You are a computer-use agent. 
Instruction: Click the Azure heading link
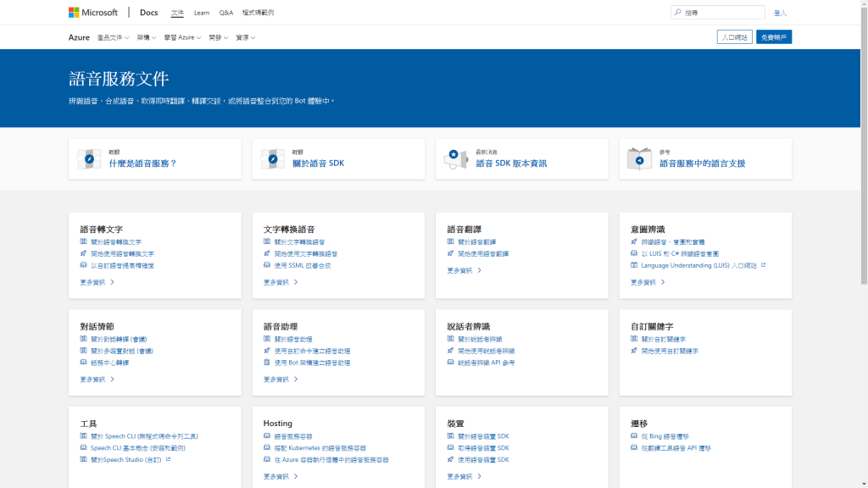tap(79, 37)
